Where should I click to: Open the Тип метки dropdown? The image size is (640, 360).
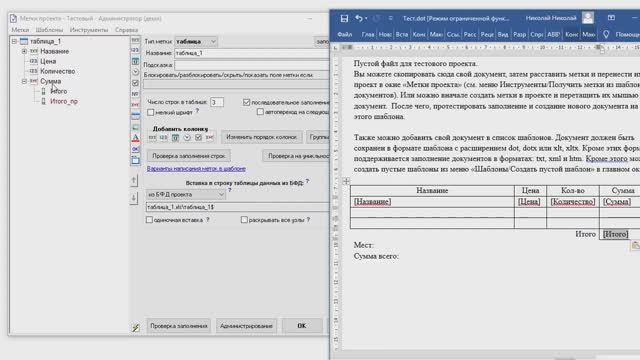pos(213,42)
